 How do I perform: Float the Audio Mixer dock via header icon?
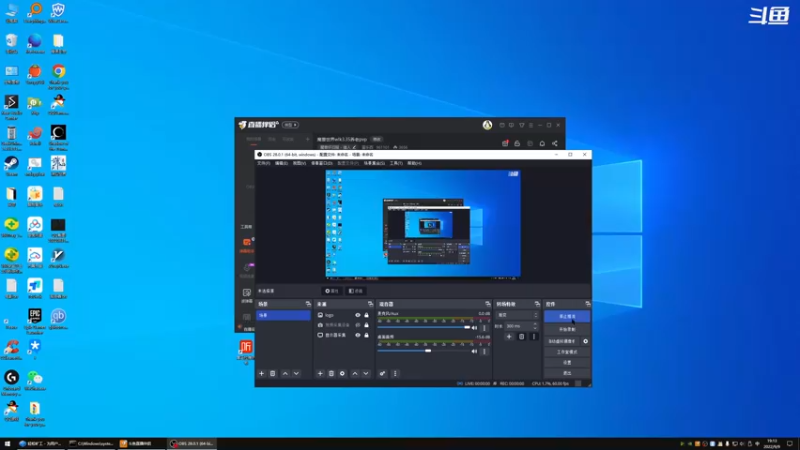(488, 304)
